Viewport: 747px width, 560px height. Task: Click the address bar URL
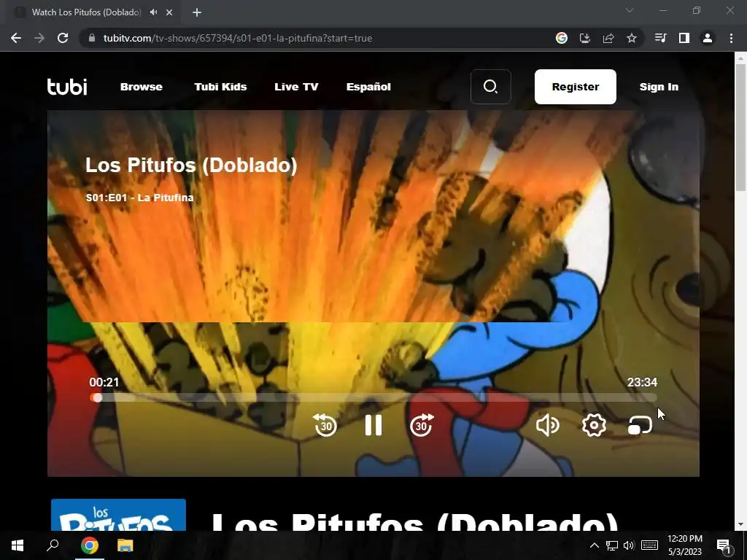tap(238, 38)
